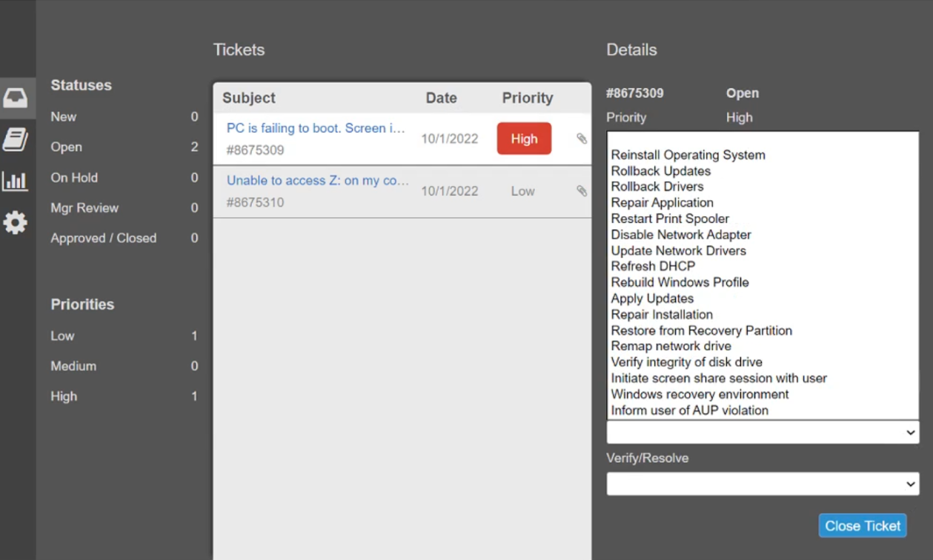Choose 'Inform user of AUP violation'
This screenshot has width=933, height=560.
click(x=763, y=410)
